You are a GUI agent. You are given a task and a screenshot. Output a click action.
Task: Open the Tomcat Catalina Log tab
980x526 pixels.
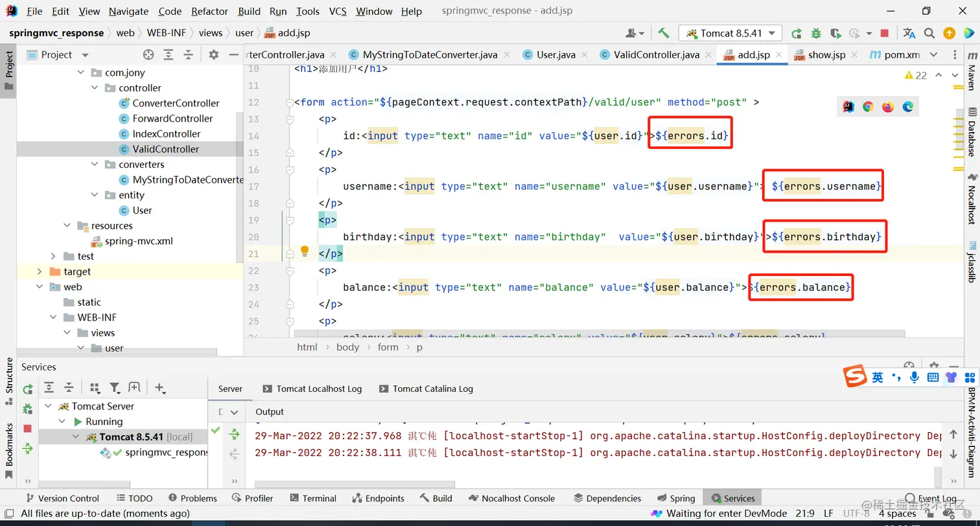[x=426, y=389]
